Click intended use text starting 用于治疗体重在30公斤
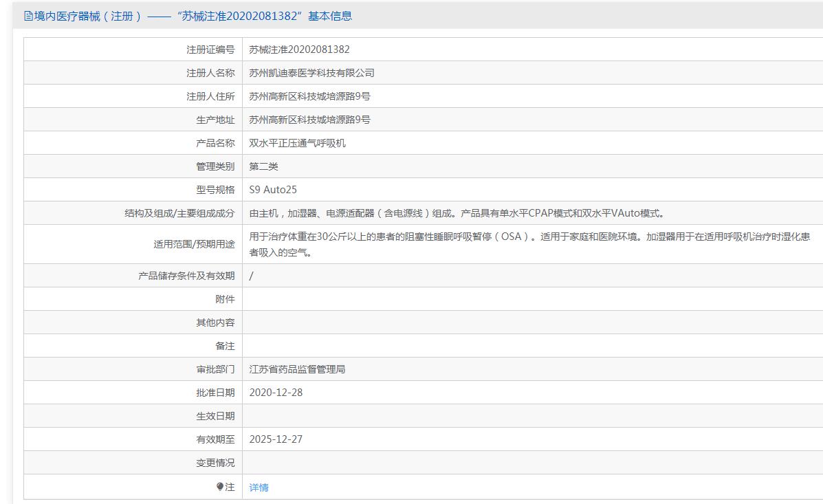This screenshot has height=504, width=823. click(529, 244)
